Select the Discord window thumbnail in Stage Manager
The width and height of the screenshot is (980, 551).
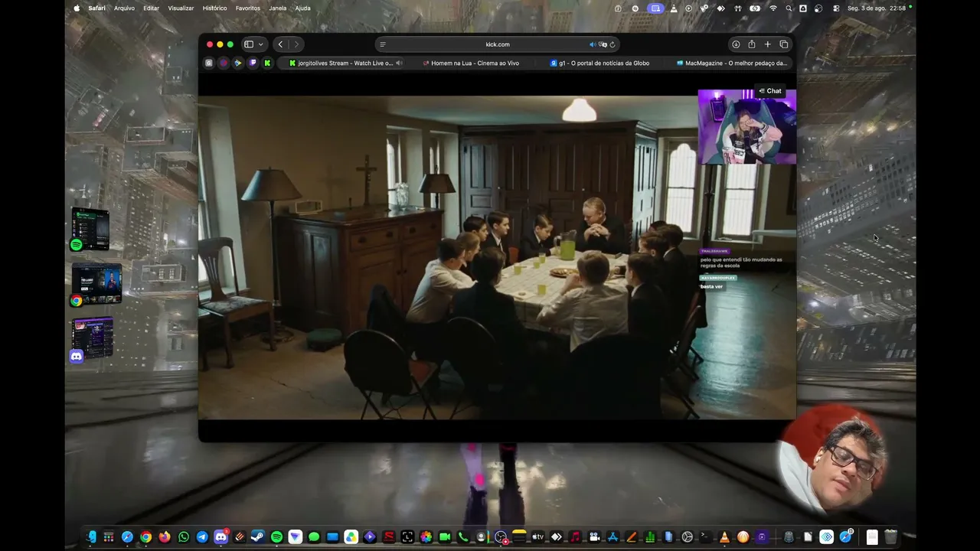click(92, 339)
